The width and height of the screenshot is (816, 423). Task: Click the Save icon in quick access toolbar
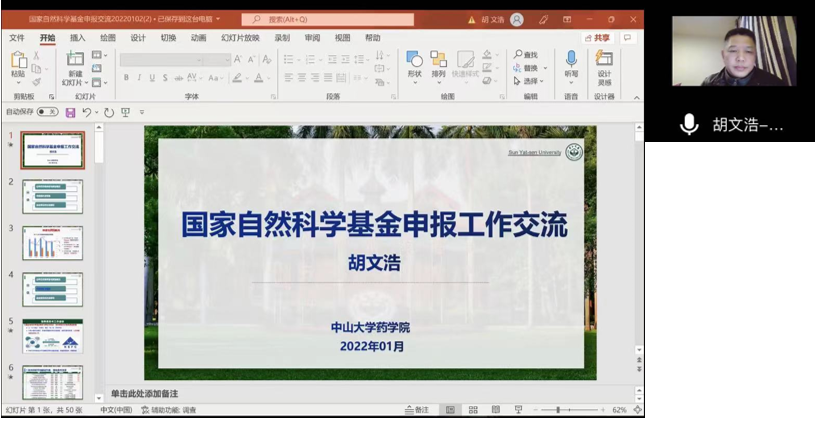[x=70, y=112]
